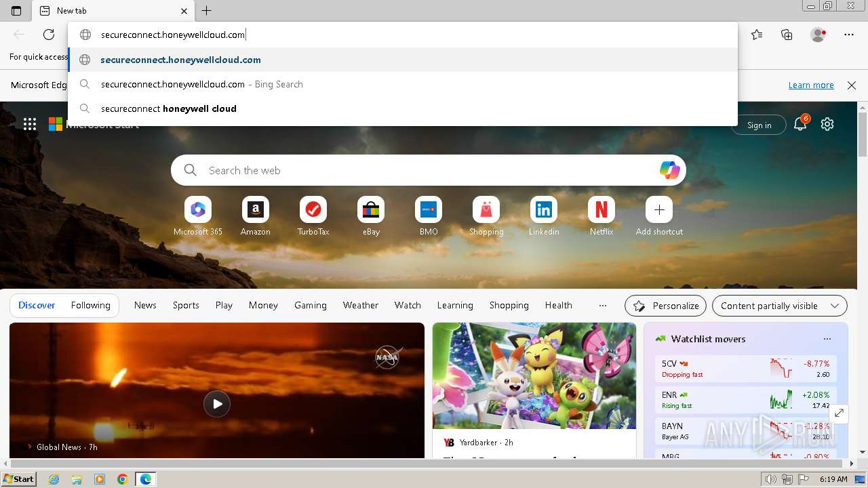Open the Watch category
Viewport: 868px width, 488px height.
tap(408, 305)
